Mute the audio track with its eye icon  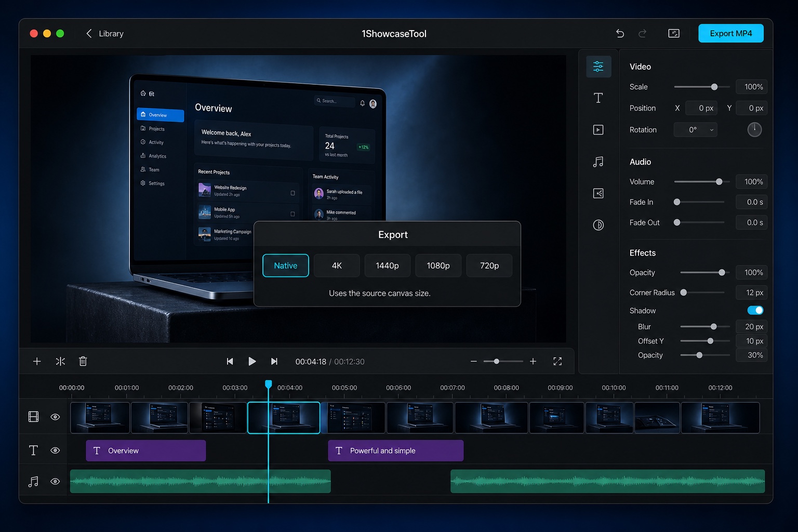tap(55, 482)
